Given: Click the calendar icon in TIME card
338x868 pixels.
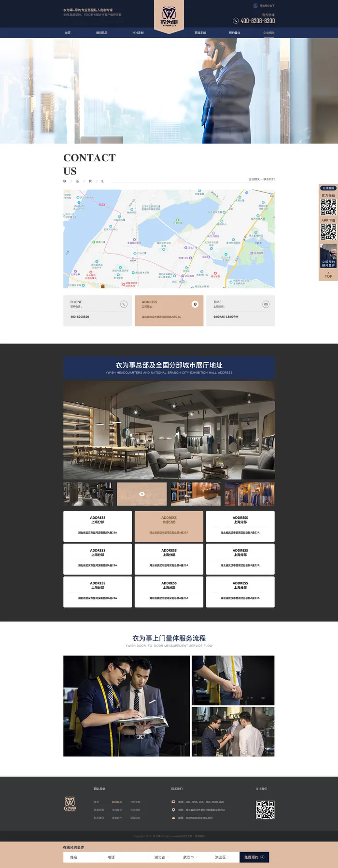Looking at the screenshot, I should tap(266, 304).
